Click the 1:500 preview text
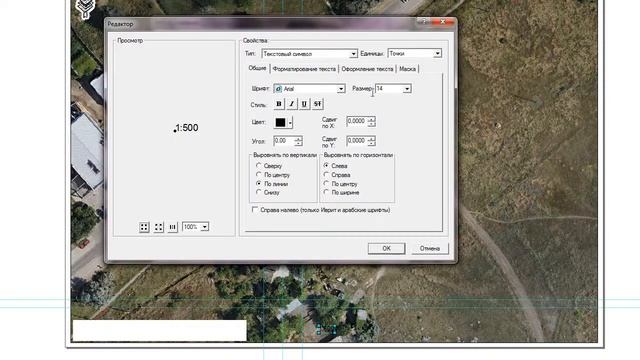 pos(187,128)
